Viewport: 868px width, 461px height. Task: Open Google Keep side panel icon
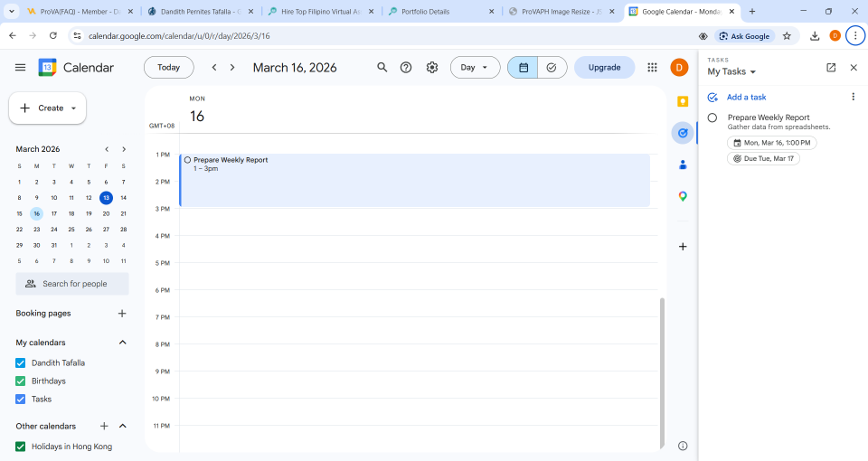tap(683, 101)
